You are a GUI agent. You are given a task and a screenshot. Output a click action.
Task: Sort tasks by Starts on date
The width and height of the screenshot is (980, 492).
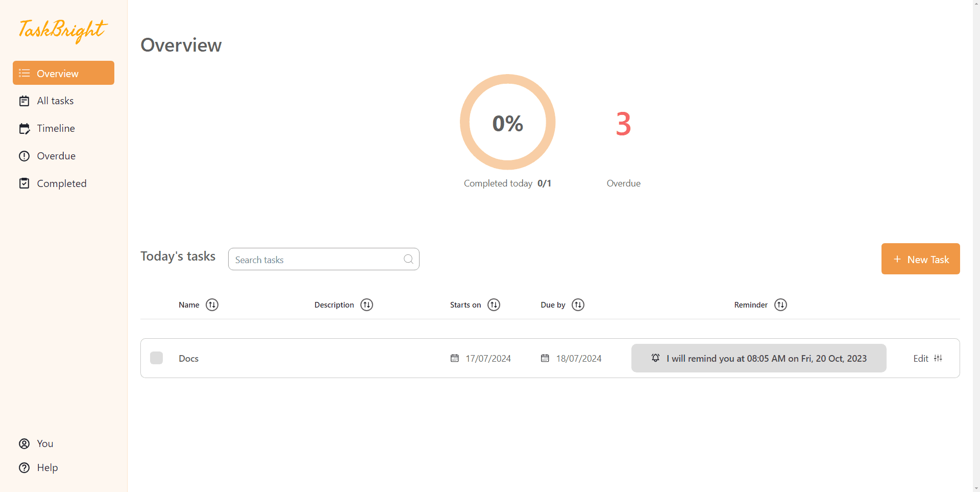coord(494,305)
